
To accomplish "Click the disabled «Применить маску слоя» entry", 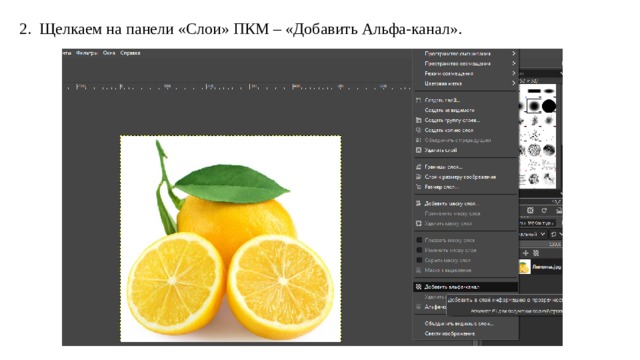I will coord(465,213).
